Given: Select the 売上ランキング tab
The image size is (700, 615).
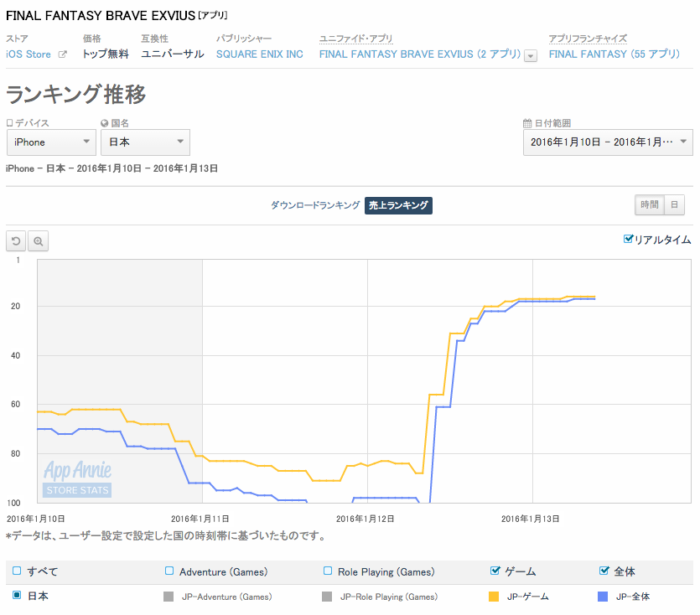Looking at the screenshot, I should point(398,205).
